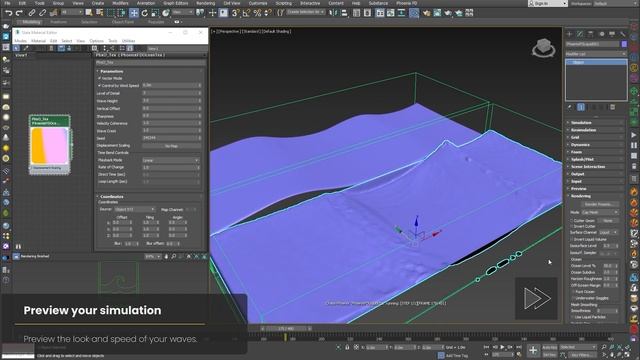Collapse the Rendering rollout
The height and width of the screenshot is (360, 640).
595,196
